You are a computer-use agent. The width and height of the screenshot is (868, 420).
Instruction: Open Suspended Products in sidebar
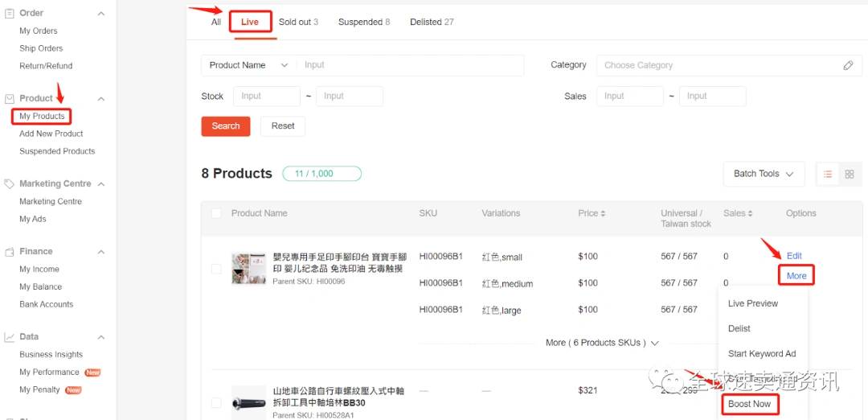click(x=57, y=151)
